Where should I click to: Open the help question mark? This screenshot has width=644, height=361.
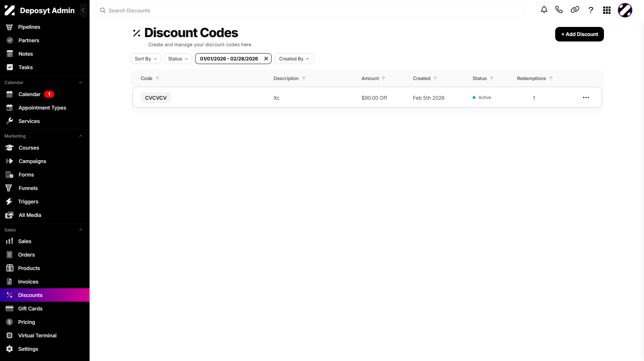[x=591, y=10]
